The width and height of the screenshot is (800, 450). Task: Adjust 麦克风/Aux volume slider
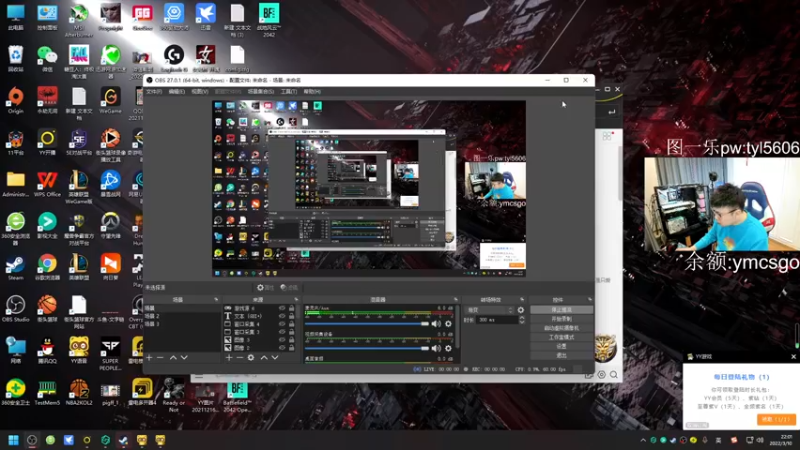[367, 323]
